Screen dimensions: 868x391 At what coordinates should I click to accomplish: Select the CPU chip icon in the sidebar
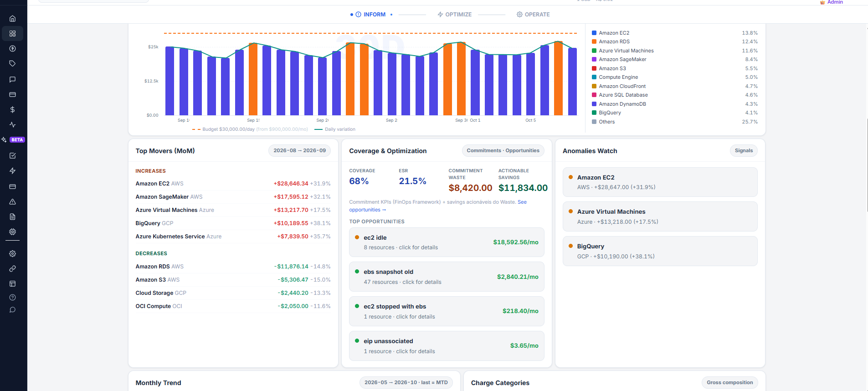coord(12,232)
